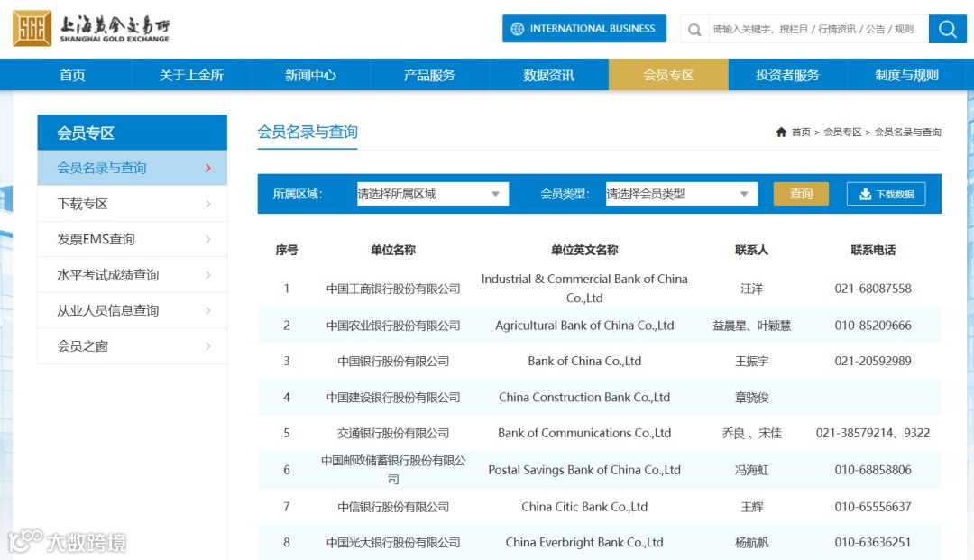The image size is (974, 560).
Task: Focus the keyword search input field
Action: coord(817,29)
